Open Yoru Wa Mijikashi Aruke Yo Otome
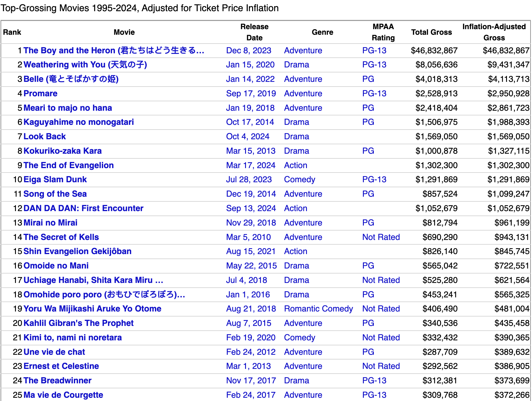This screenshot has width=532, height=401. [x=92, y=309]
